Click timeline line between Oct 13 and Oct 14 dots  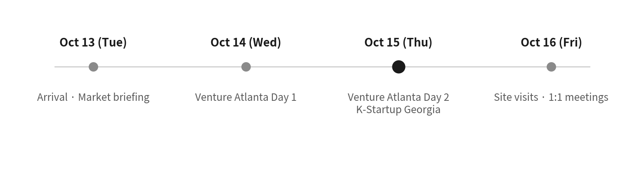[170, 67]
